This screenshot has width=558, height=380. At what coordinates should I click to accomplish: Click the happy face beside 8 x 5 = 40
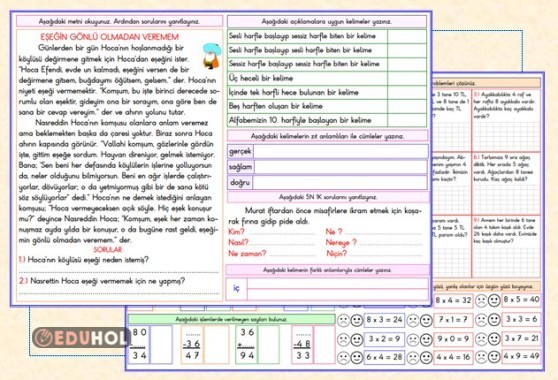[494, 301]
